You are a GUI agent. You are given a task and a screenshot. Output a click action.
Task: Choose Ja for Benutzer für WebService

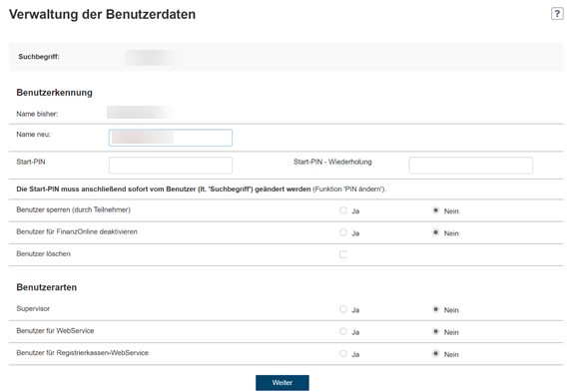343,331
